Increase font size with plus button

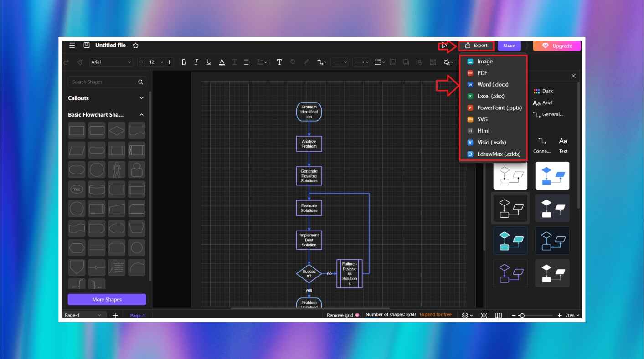pos(170,62)
